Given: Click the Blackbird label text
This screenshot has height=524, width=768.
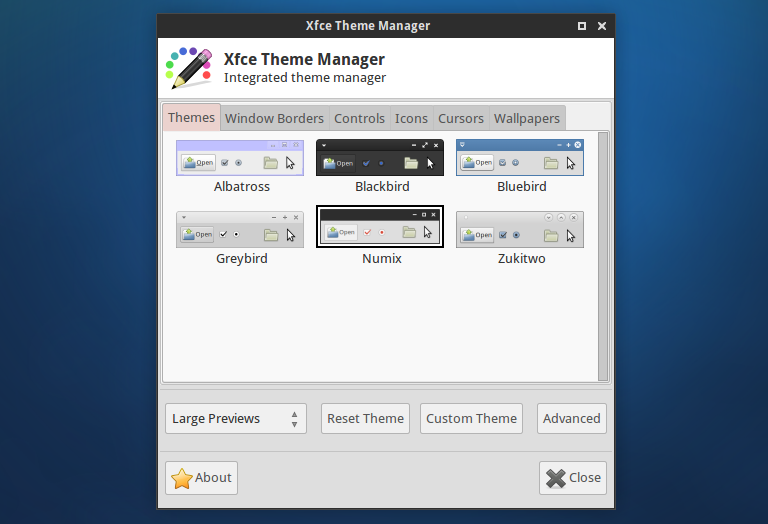Looking at the screenshot, I should tap(382, 187).
